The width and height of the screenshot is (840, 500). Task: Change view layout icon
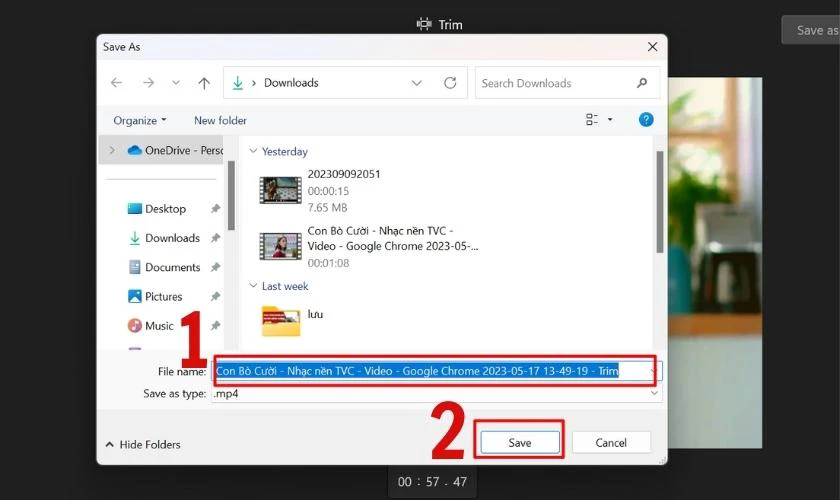coord(591,119)
